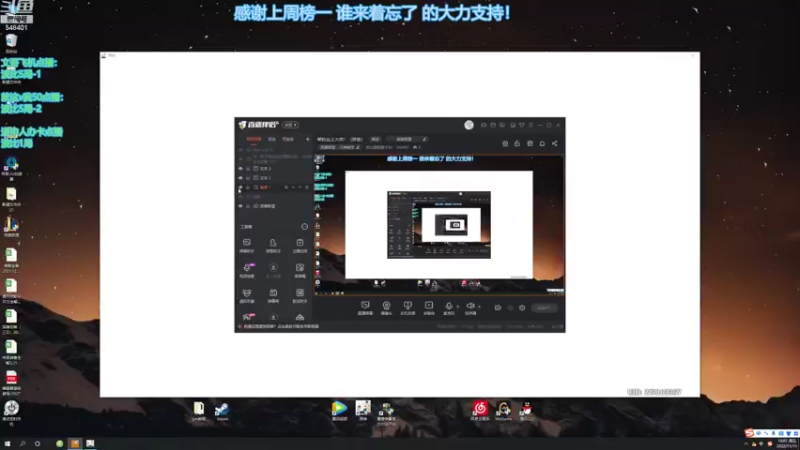This screenshot has width=800, height=450.
Task: Add the camera source from the bottom bar
Action: (x=386, y=308)
